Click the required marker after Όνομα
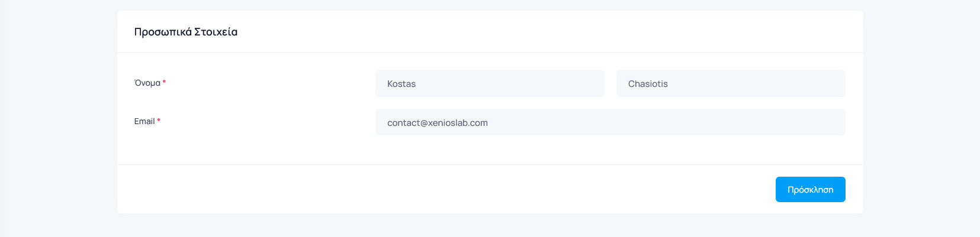The height and width of the screenshot is (237, 980). (164, 82)
